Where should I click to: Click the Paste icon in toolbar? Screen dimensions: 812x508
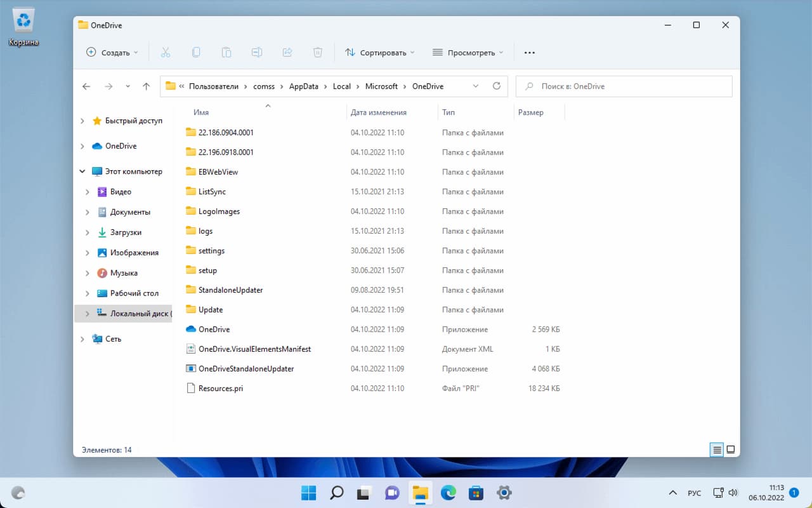point(226,53)
